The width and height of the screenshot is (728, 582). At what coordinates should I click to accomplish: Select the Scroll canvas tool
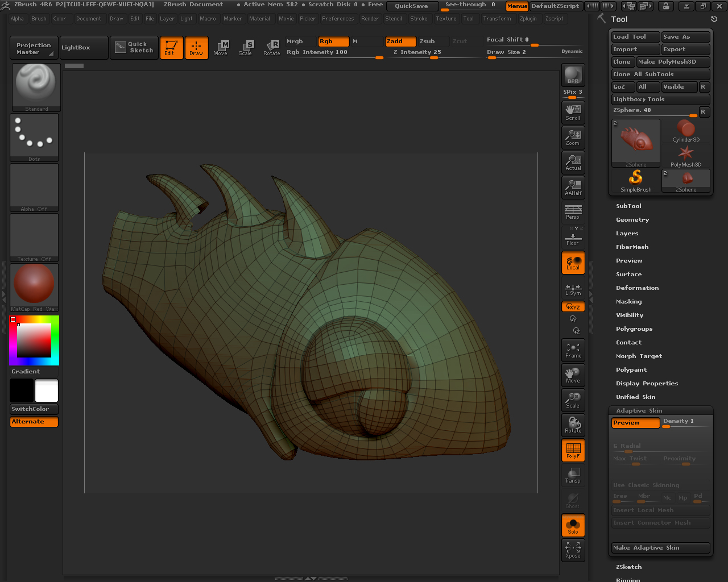coord(573,112)
